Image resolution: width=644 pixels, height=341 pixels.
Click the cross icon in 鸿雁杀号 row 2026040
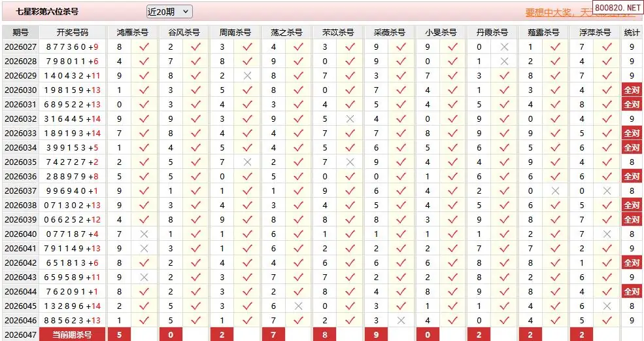pos(144,234)
